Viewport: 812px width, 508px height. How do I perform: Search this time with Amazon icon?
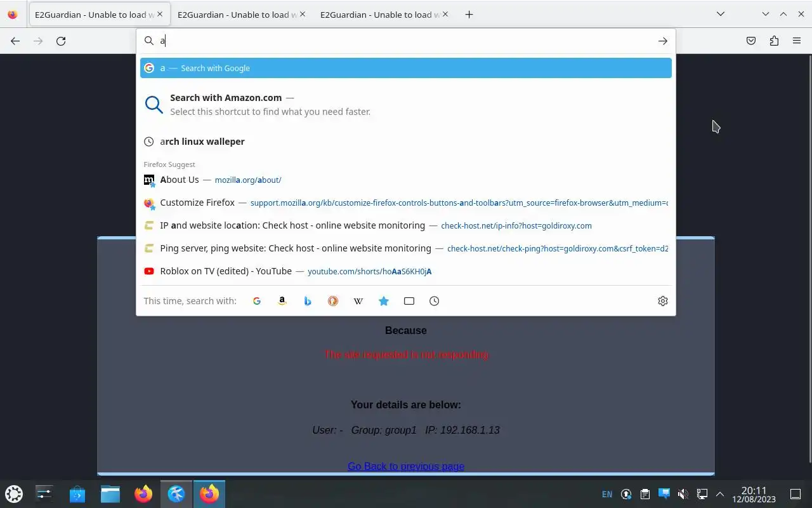(x=282, y=301)
